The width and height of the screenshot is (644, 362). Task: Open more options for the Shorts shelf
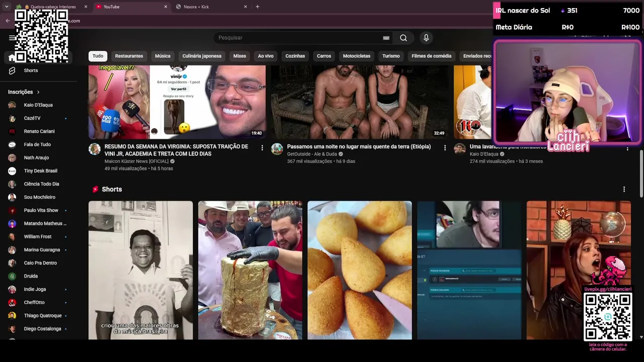click(624, 190)
